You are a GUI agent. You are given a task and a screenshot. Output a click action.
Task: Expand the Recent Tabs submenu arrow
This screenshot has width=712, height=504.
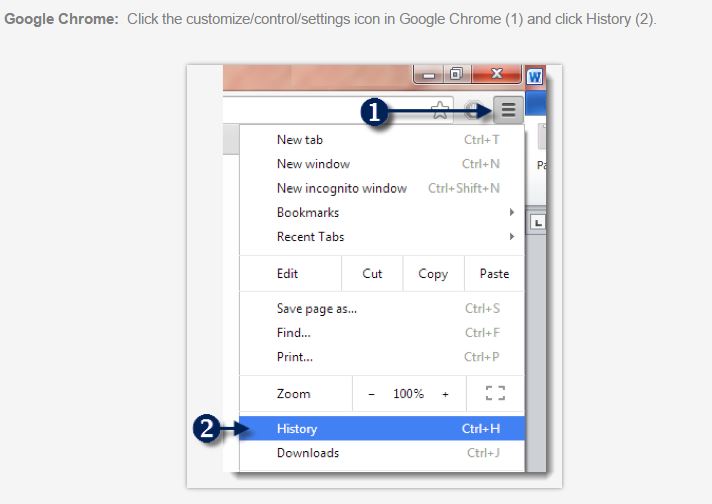[x=512, y=237]
